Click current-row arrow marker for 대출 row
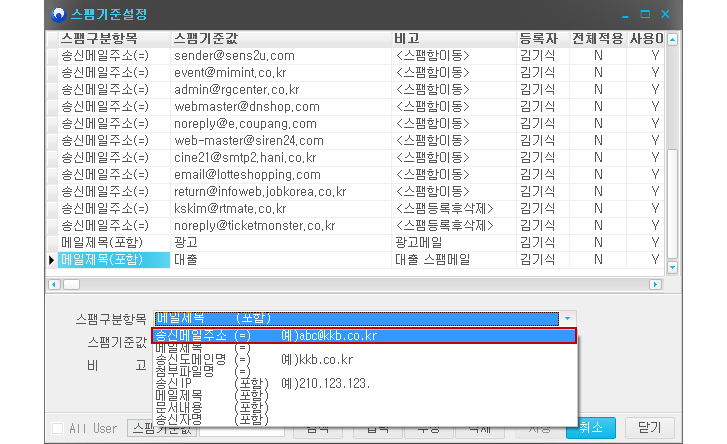The width and height of the screenshot is (727, 444). coord(52,260)
